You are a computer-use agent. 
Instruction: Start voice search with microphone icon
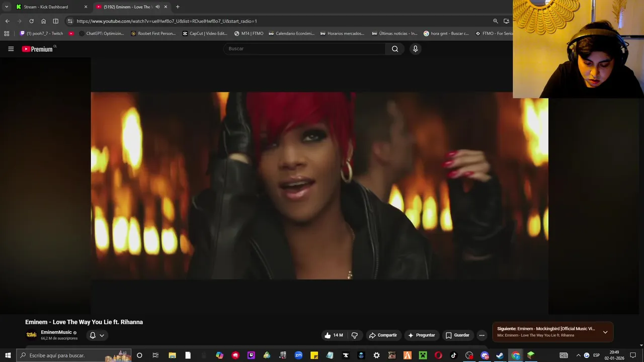(x=415, y=49)
